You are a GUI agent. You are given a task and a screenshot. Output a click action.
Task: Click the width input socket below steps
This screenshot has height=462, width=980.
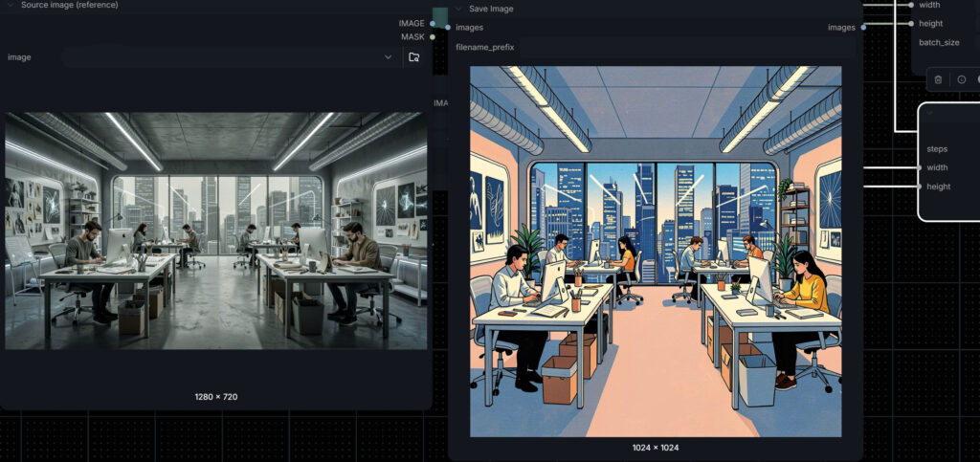920,167
